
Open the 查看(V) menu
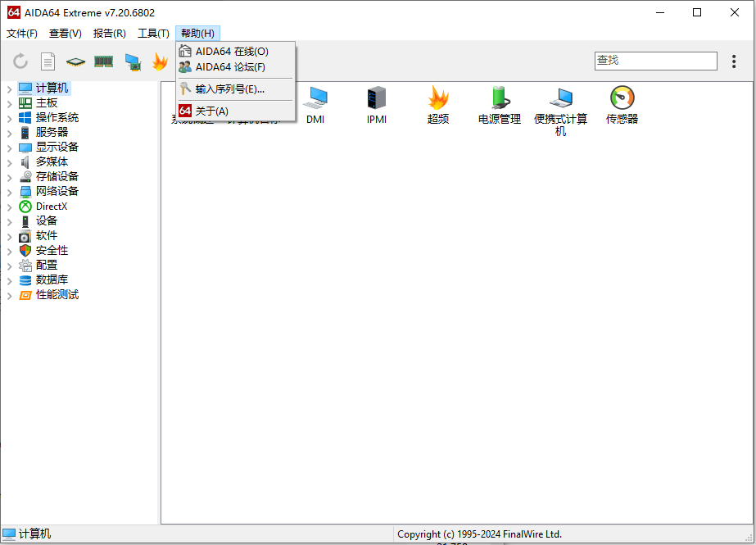(65, 34)
